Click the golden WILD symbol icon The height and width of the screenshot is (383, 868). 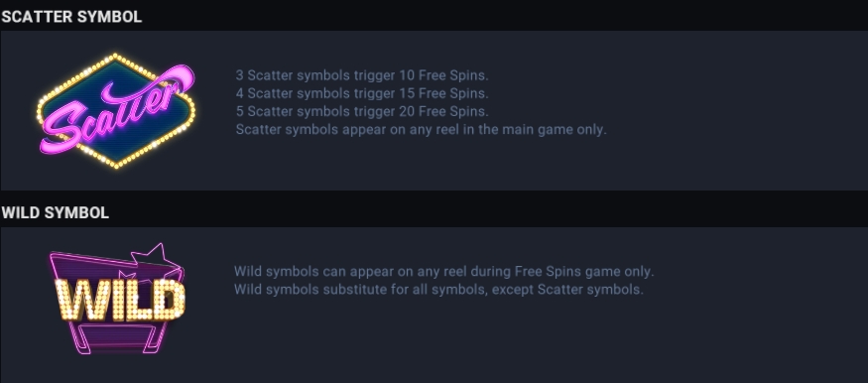(x=117, y=299)
